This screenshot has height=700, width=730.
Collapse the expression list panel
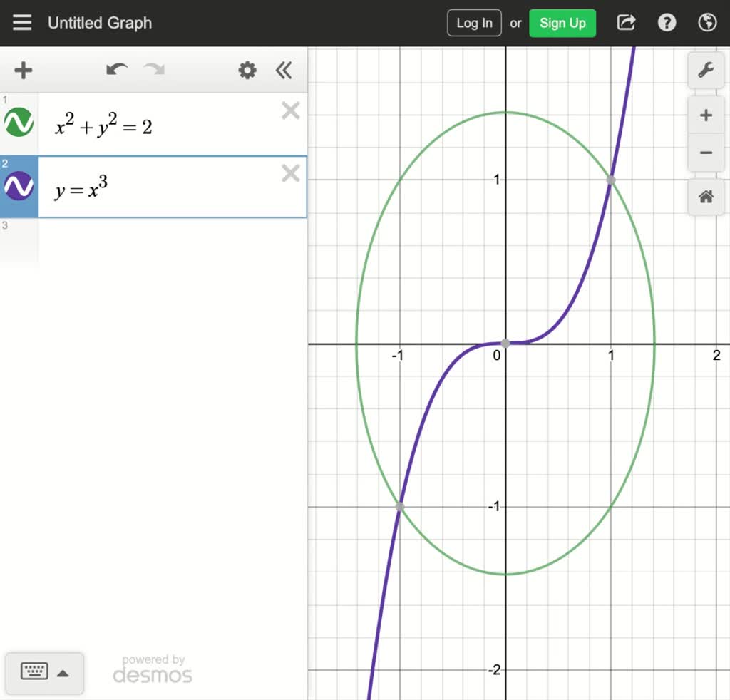[284, 70]
